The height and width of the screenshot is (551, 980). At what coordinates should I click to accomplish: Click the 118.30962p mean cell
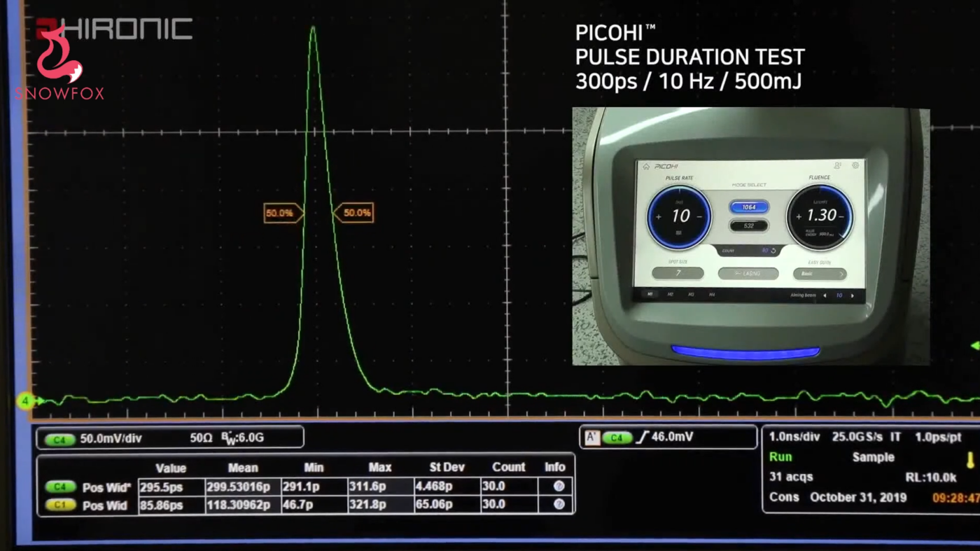tap(242, 504)
